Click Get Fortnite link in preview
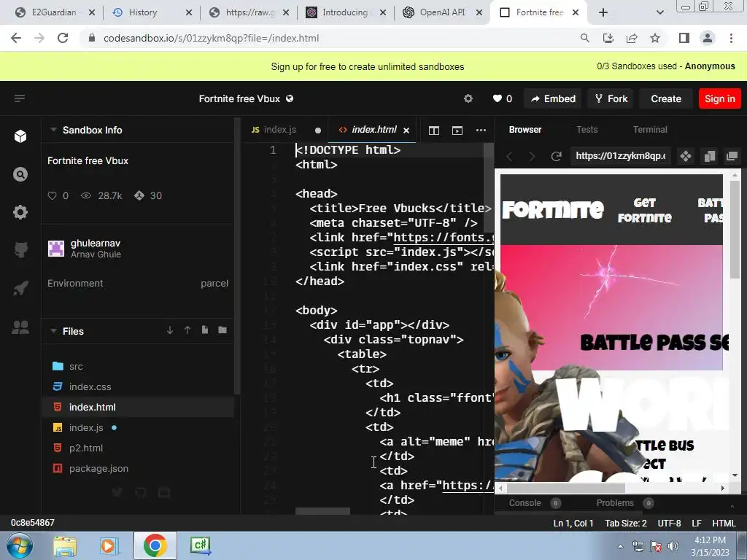The width and height of the screenshot is (747, 560). [x=645, y=210]
